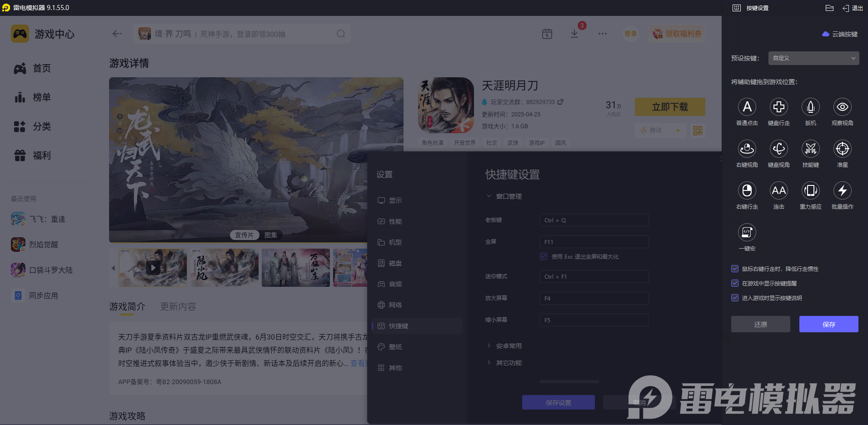Toggle 使用 Esc 退出全屏和最大化 checkbox
This screenshot has height=425, width=868.
pyautogui.click(x=544, y=256)
